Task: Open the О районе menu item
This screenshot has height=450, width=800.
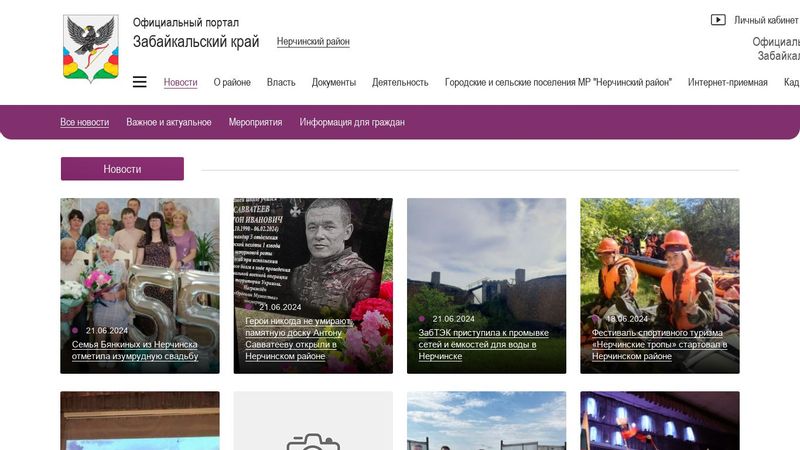Action: (232, 82)
